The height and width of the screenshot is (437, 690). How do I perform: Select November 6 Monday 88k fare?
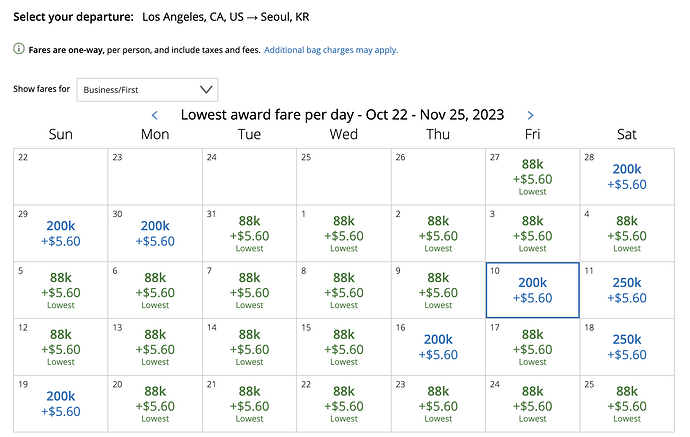[x=155, y=290]
